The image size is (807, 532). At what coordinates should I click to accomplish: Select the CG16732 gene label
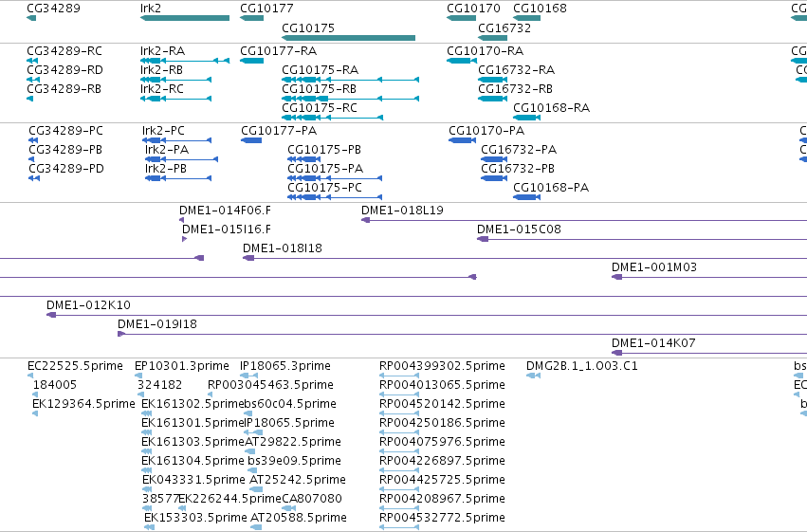click(504, 28)
